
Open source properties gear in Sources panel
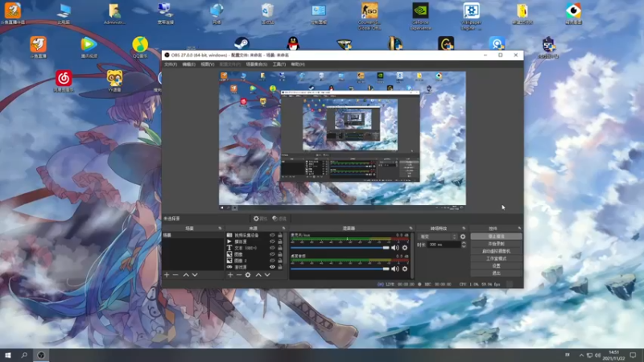pyautogui.click(x=247, y=275)
